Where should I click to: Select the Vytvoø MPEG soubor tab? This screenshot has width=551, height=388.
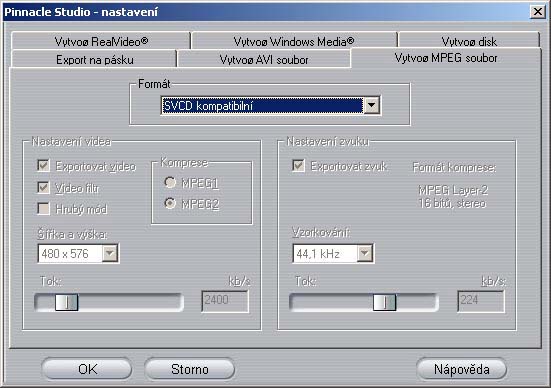446,58
